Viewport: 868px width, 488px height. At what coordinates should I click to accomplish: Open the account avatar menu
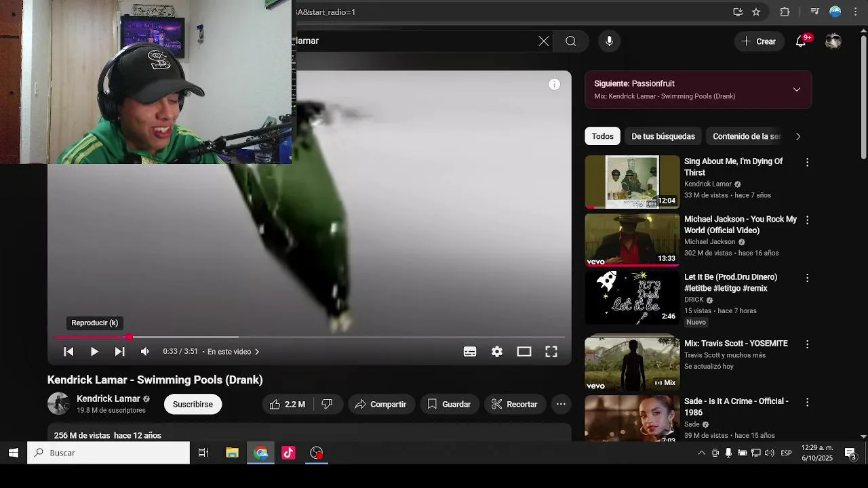point(833,41)
